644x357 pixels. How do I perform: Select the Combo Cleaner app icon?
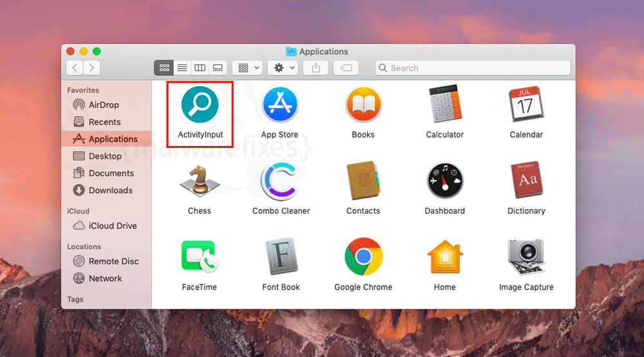click(280, 181)
